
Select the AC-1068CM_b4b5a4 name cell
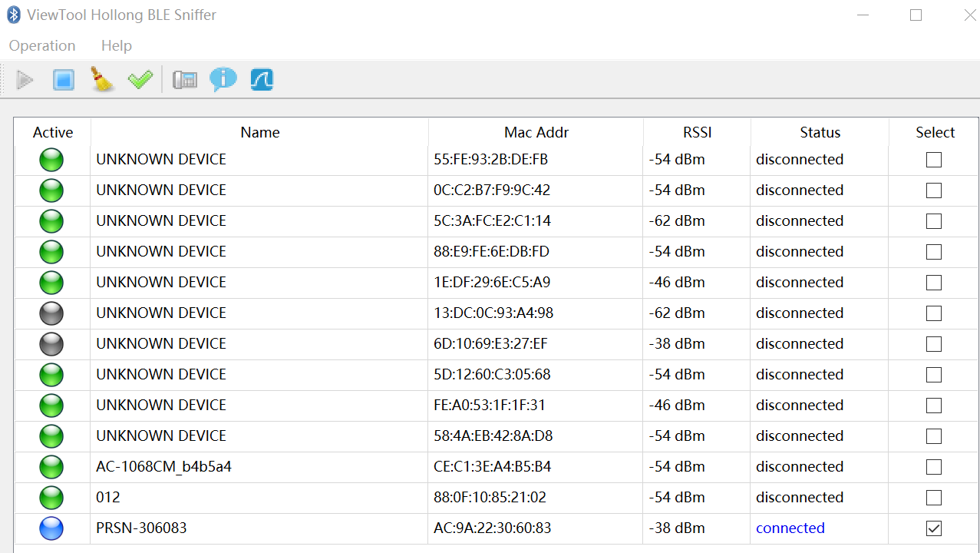coord(259,467)
